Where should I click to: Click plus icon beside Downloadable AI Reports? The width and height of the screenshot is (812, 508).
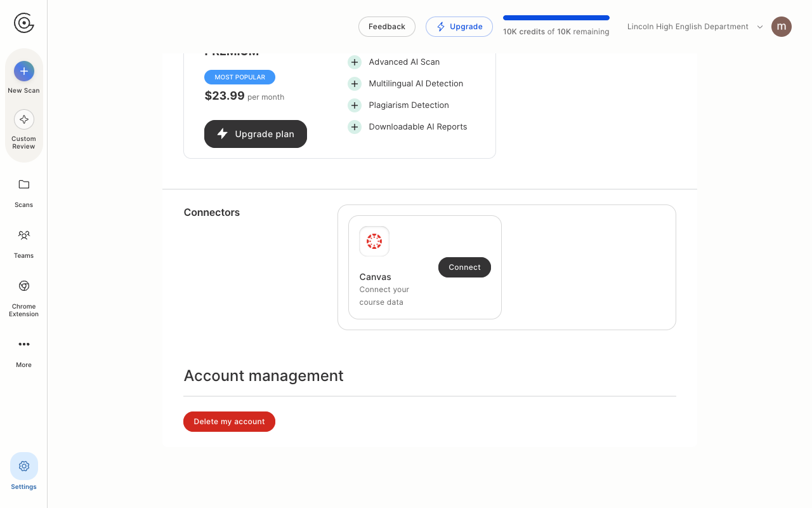pos(355,127)
